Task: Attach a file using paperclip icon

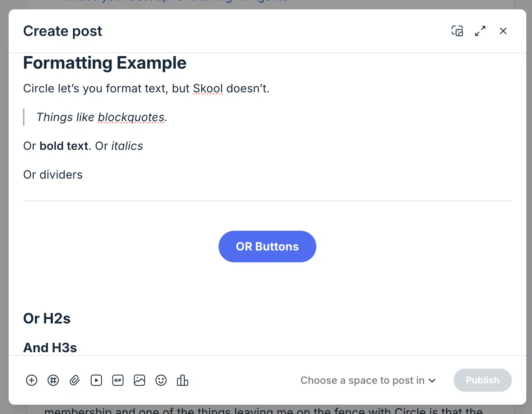Action: [75, 380]
